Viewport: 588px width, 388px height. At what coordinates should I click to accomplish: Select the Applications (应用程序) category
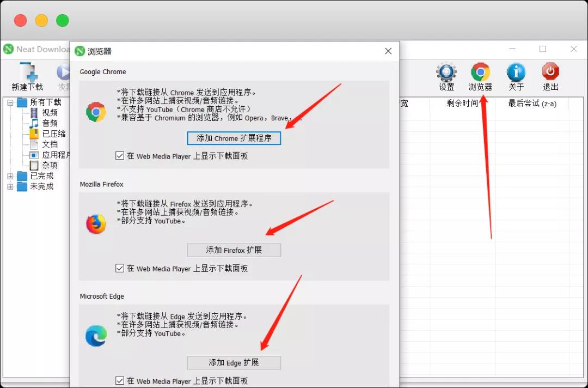coord(56,155)
